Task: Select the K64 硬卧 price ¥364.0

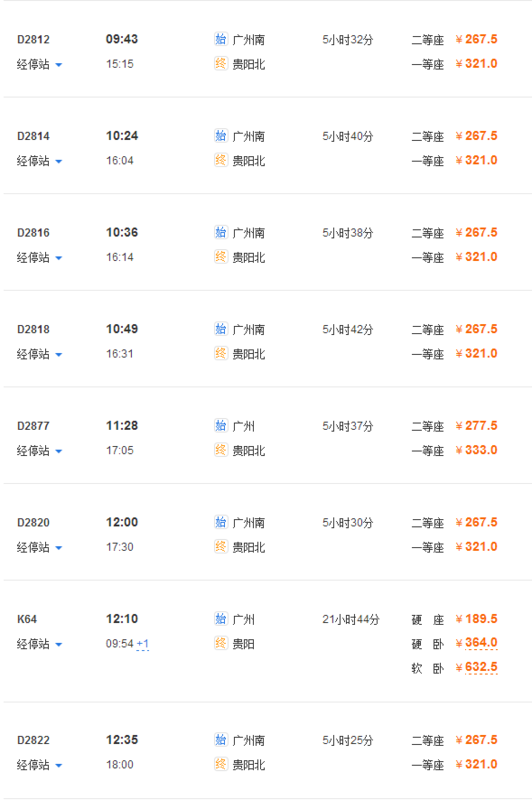Action: point(476,643)
